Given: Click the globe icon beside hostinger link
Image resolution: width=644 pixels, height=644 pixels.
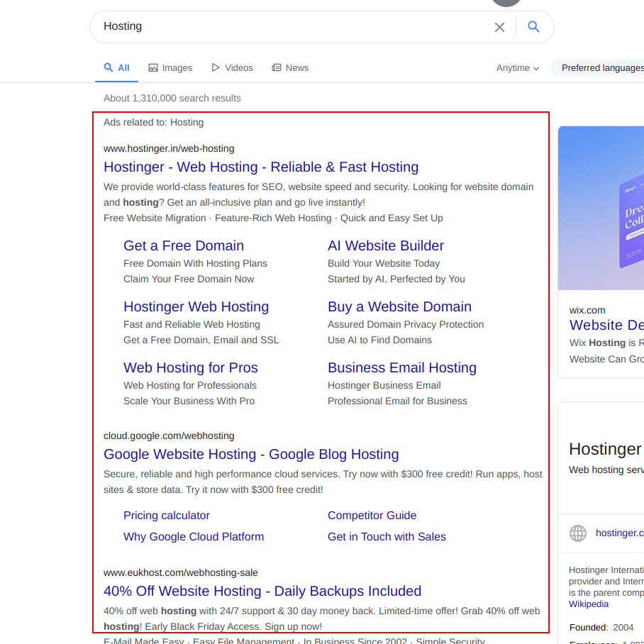Looking at the screenshot, I should tap(577, 533).
